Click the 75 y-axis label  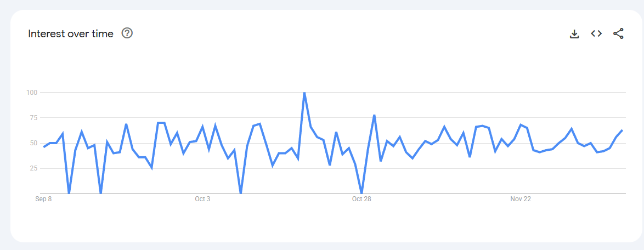pos(33,118)
